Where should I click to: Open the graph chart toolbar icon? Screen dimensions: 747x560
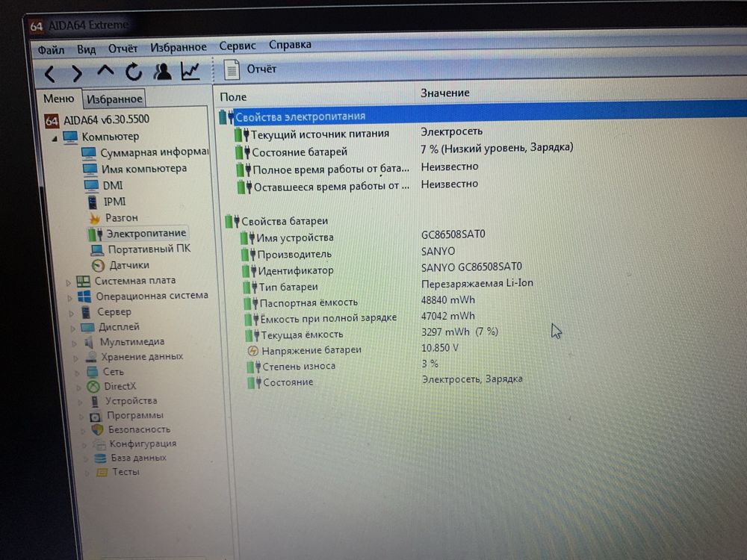point(190,71)
